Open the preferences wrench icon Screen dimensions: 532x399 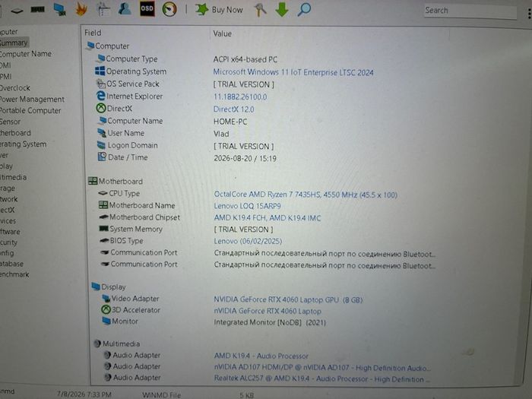pyautogui.click(x=260, y=9)
